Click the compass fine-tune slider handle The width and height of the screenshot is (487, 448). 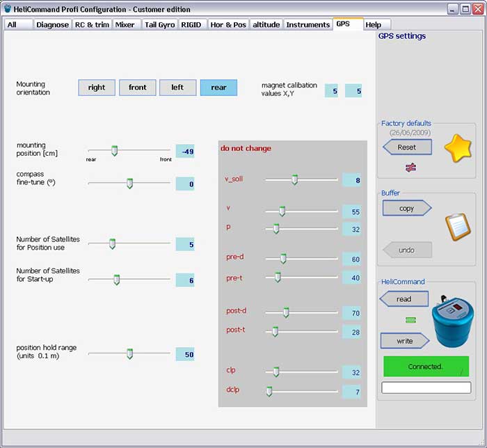130,184
